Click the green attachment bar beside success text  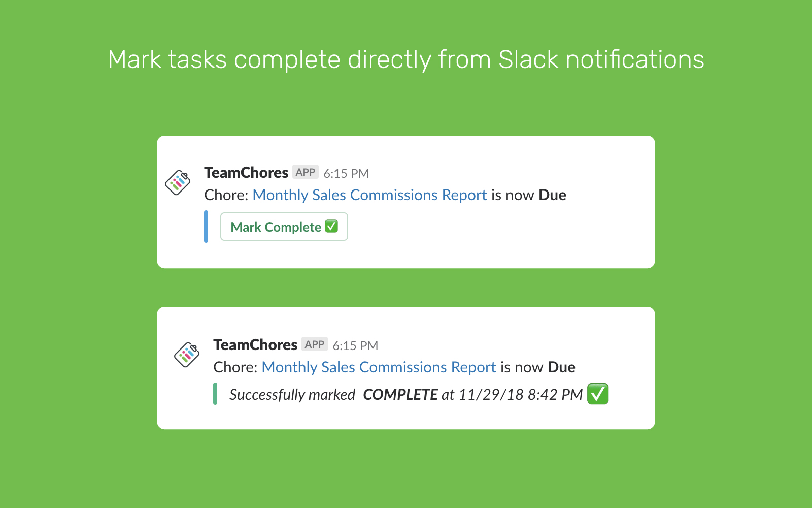pyautogui.click(x=215, y=394)
